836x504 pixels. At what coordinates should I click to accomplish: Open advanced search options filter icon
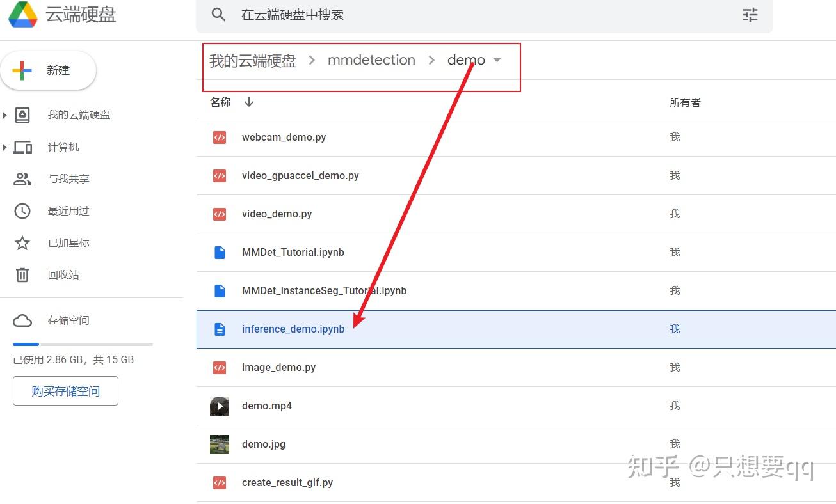tap(750, 14)
